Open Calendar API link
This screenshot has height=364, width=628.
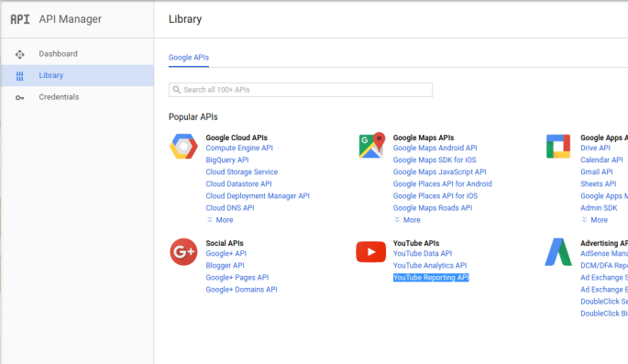601,160
